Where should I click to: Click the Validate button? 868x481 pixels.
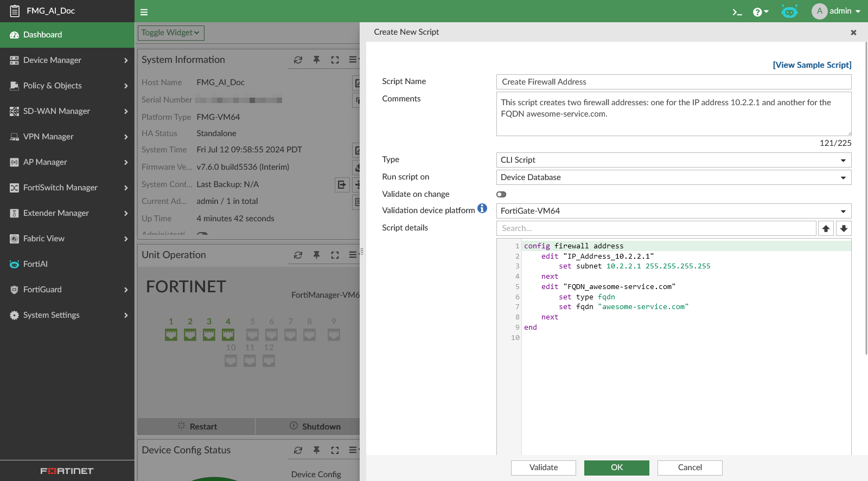pos(543,467)
